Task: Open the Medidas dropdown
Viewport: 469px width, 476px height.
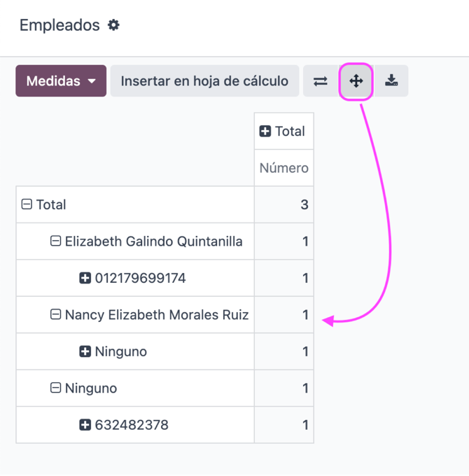Action: click(x=61, y=81)
